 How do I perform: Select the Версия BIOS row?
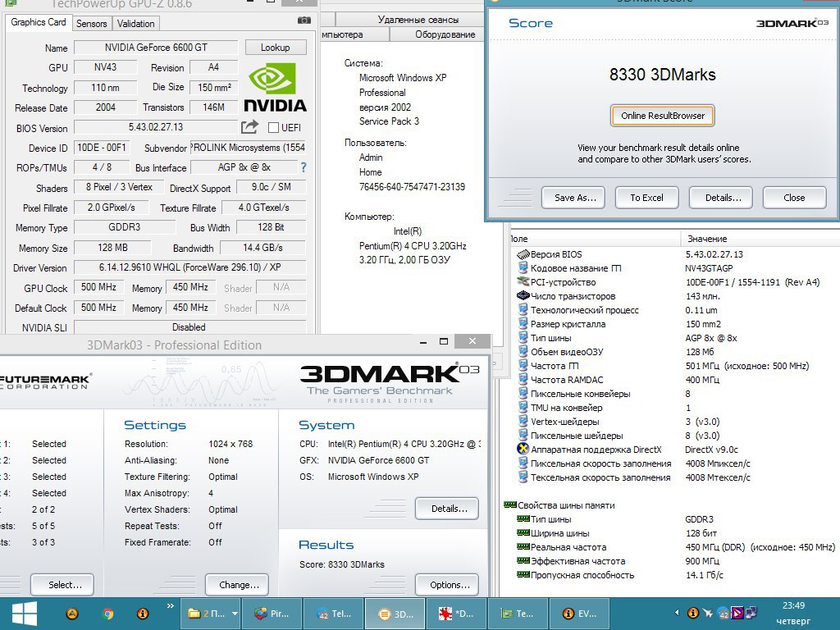point(674,254)
